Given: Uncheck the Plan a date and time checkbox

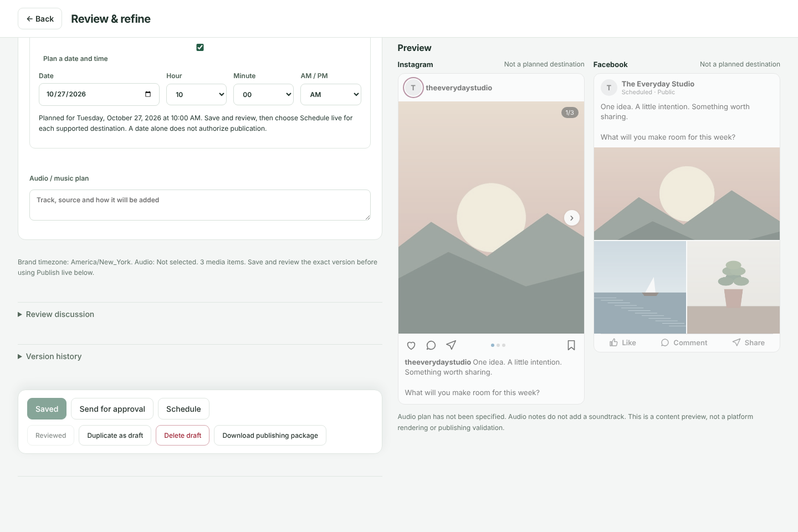Looking at the screenshot, I should (200, 48).
